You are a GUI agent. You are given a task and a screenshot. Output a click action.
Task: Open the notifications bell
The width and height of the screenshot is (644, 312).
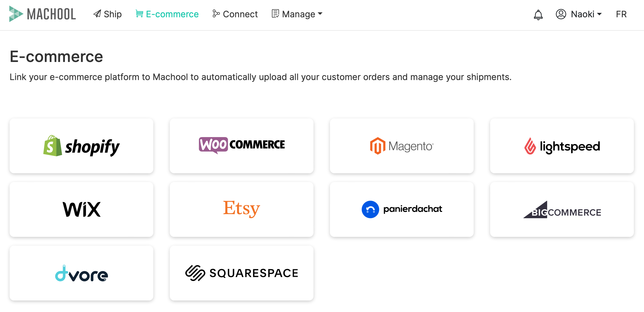(x=538, y=15)
